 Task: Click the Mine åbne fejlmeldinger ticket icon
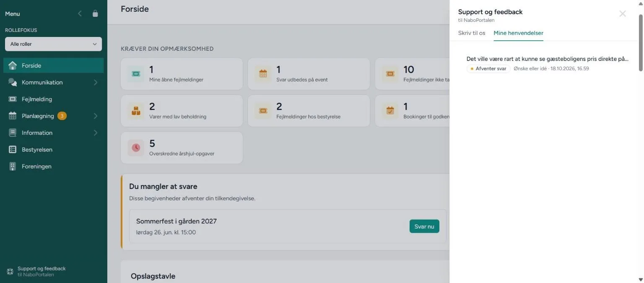point(135,74)
